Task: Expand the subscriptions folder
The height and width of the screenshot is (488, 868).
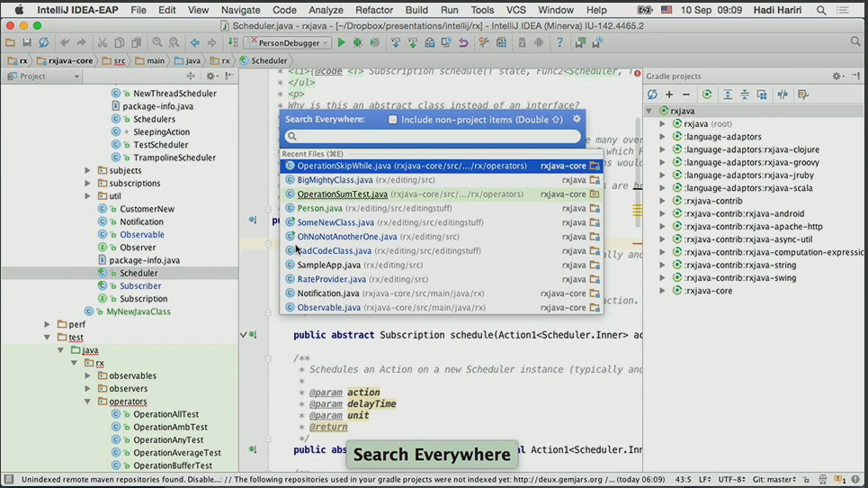Action: tap(87, 184)
